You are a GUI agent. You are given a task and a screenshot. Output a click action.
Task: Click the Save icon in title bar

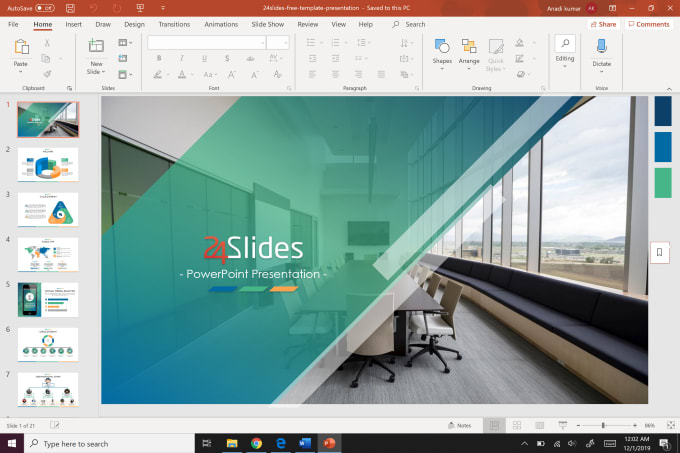pyautogui.click(x=70, y=8)
